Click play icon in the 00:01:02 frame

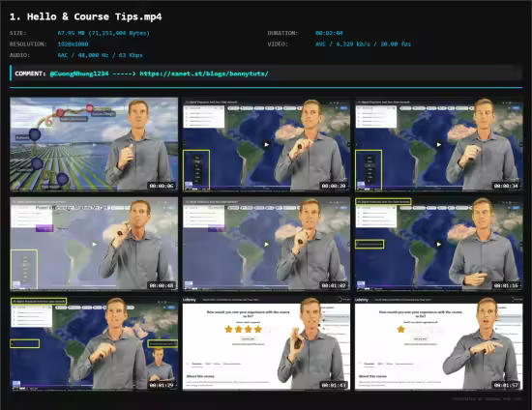(267, 245)
